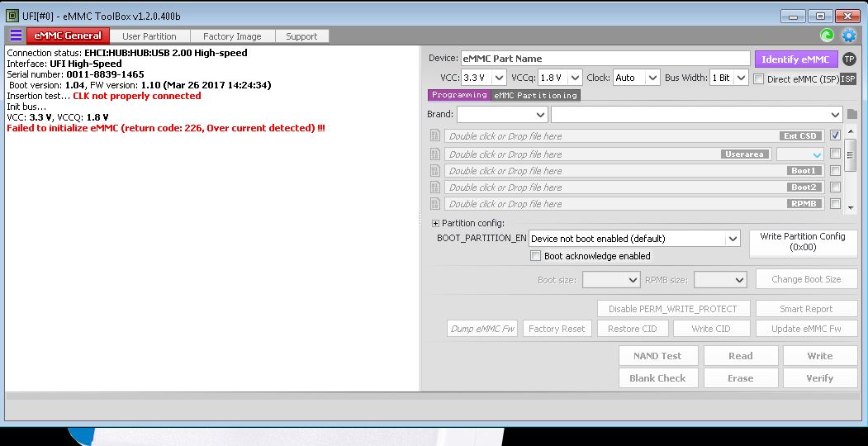Click the Erase button
Viewport: 868px width, 446px height.
(x=741, y=378)
